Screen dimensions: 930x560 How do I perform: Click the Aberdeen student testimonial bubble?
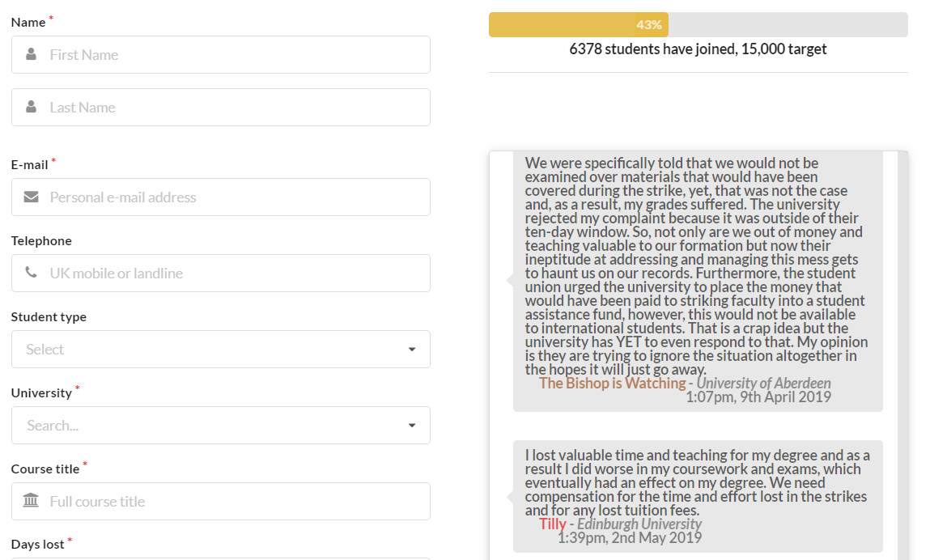698,281
